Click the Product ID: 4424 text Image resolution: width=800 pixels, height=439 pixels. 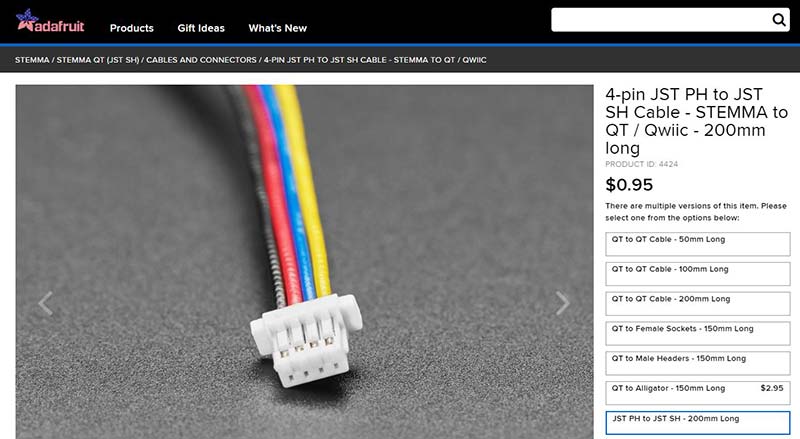pyautogui.click(x=641, y=164)
